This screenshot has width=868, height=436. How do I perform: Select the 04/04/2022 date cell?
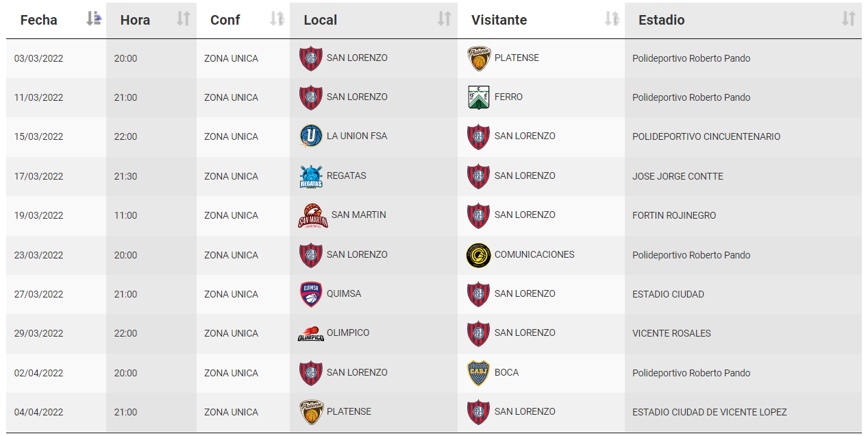pyautogui.click(x=39, y=412)
